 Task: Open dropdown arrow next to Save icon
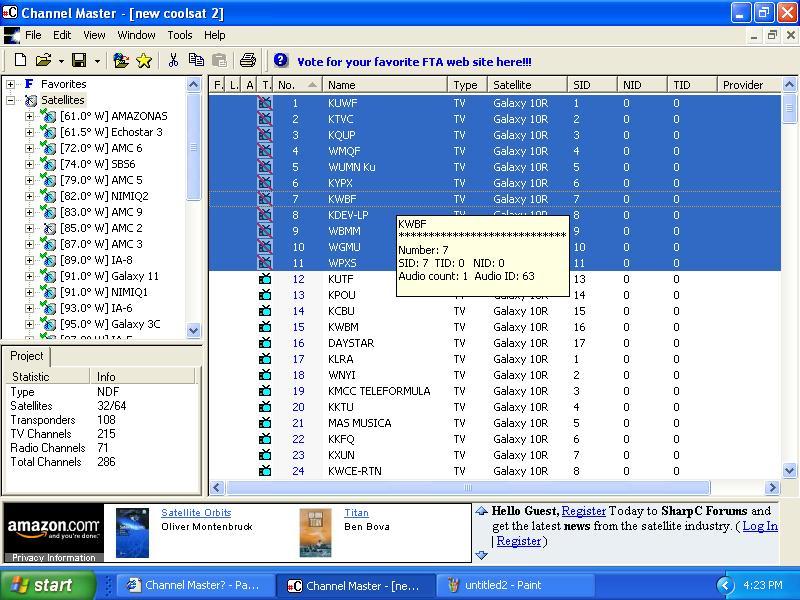pyautogui.click(x=97, y=61)
